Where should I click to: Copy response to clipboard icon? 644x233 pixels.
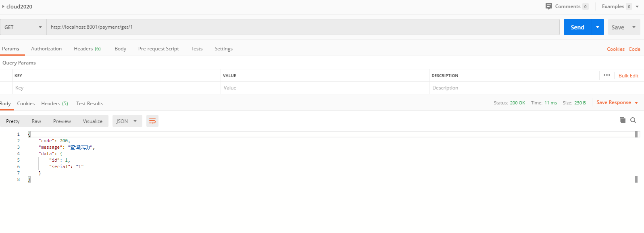[x=623, y=120]
